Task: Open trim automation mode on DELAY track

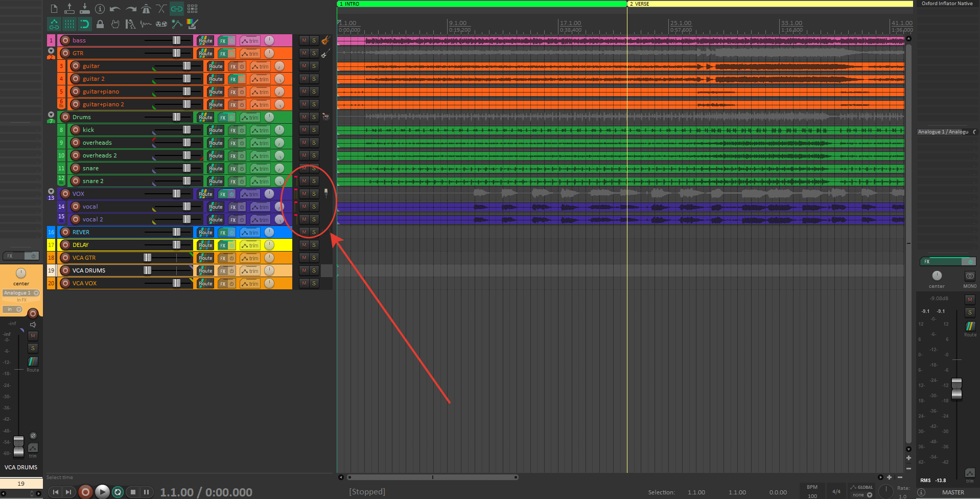Action: point(250,245)
